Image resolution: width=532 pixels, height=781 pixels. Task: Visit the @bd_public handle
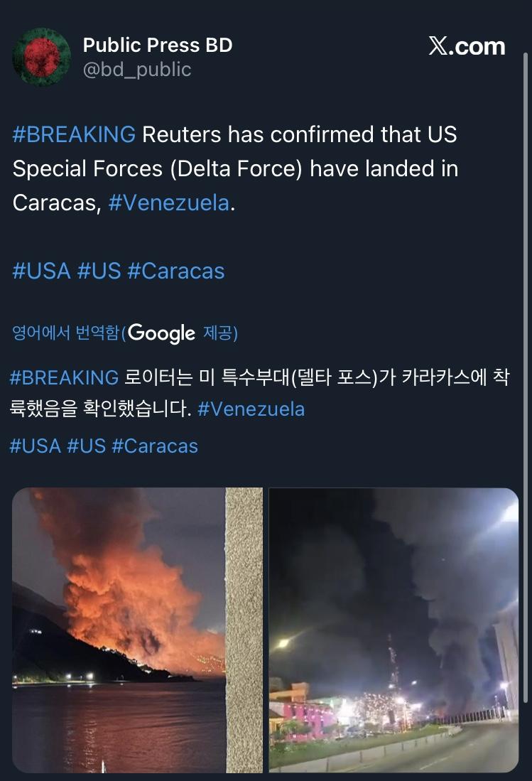[137, 69]
